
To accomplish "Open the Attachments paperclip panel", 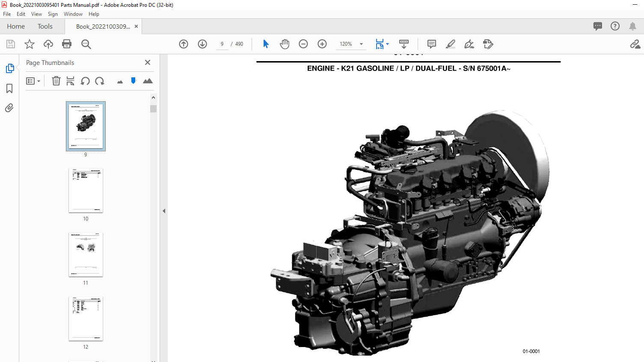I will click(x=9, y=108).
